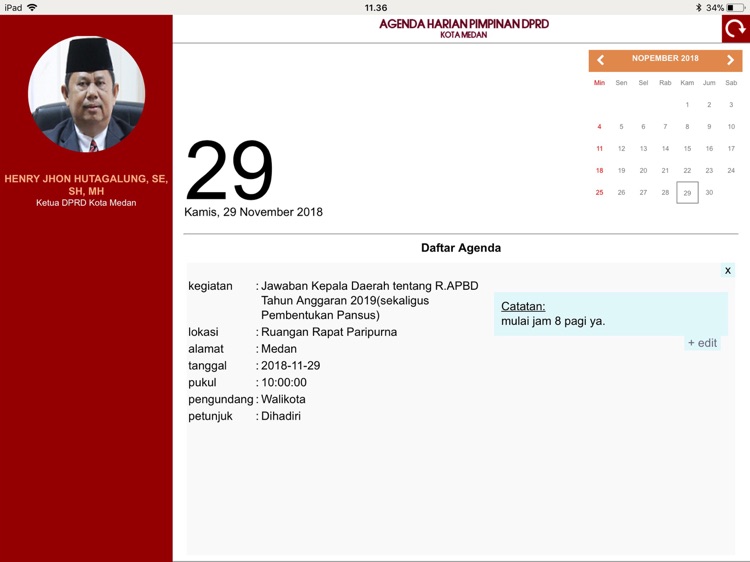This screenshot has height=562, width=750.
Task: Close the agenda card with X
Action: (x=728, y=270)
